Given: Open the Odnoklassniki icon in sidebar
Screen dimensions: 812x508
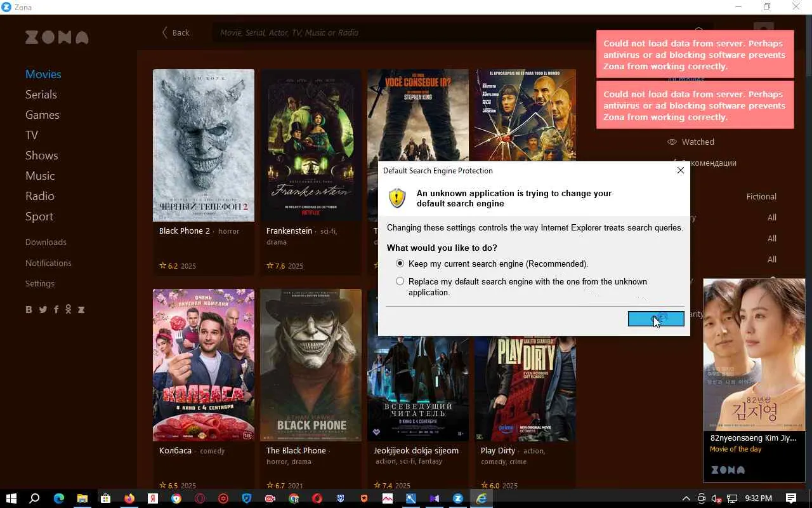Looking at the screenshot, I should click(x=68, y=309).
